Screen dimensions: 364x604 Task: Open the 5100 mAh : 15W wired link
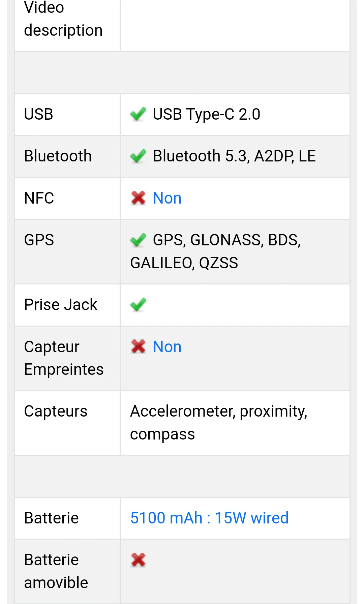click(x=209, y=518)
